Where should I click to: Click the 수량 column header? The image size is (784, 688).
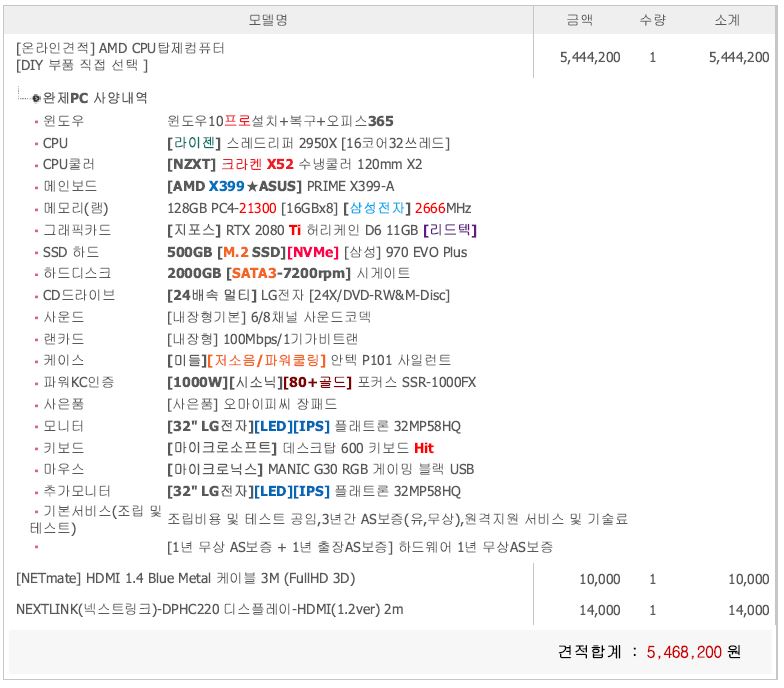(x=652, y=20)
